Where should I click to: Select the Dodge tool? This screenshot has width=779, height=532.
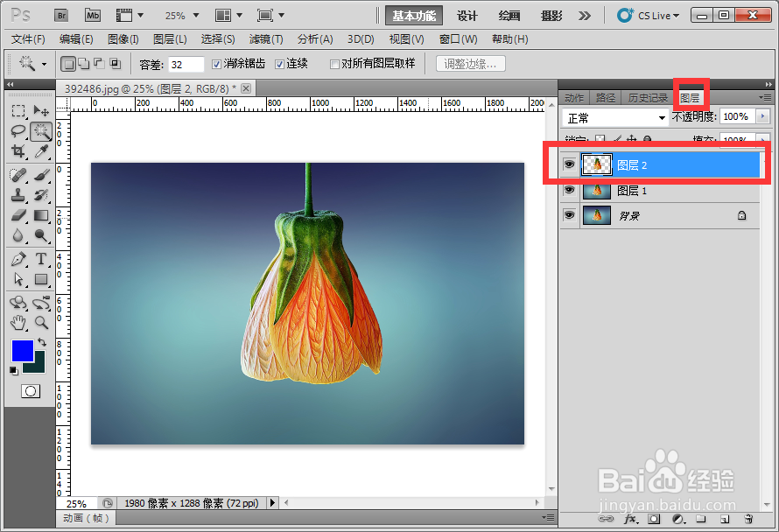(x=41, y=235)
